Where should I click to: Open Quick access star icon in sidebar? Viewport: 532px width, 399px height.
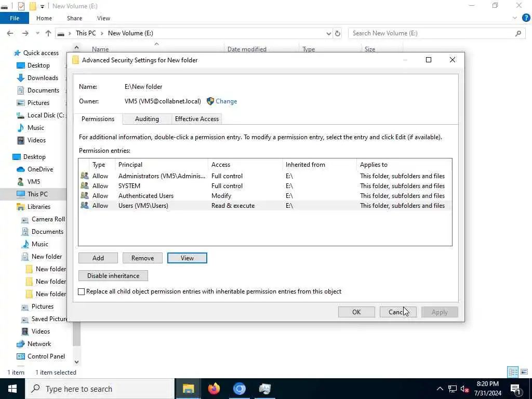pos(17,53)
